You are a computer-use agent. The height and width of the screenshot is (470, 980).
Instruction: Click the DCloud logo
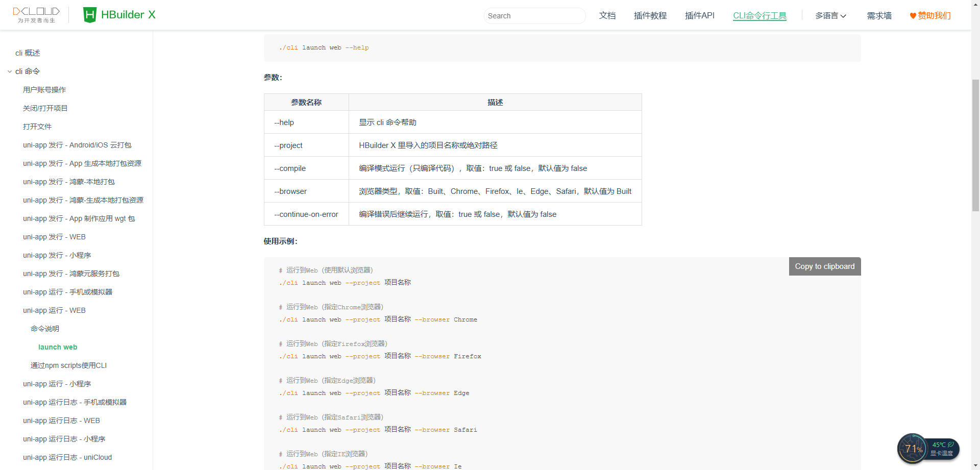(36, 15)
